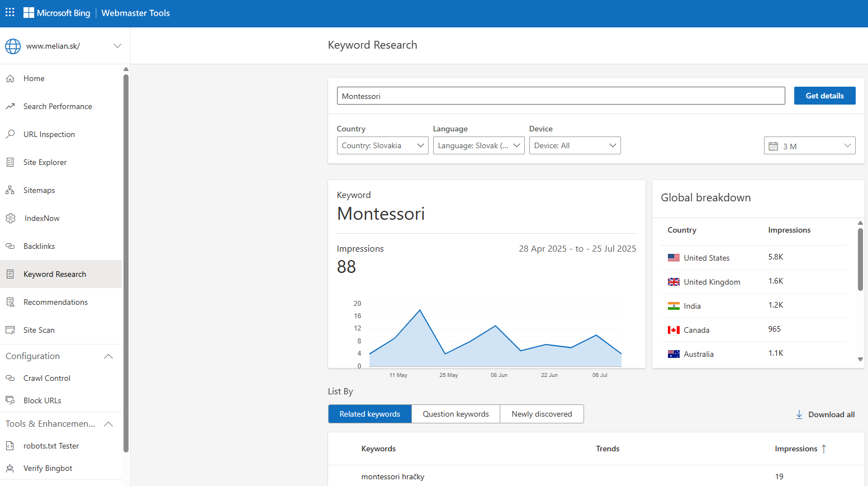The width and height of the screenshot is (868, 486).
Task: Download all keyword data
Action: point(825,414)
